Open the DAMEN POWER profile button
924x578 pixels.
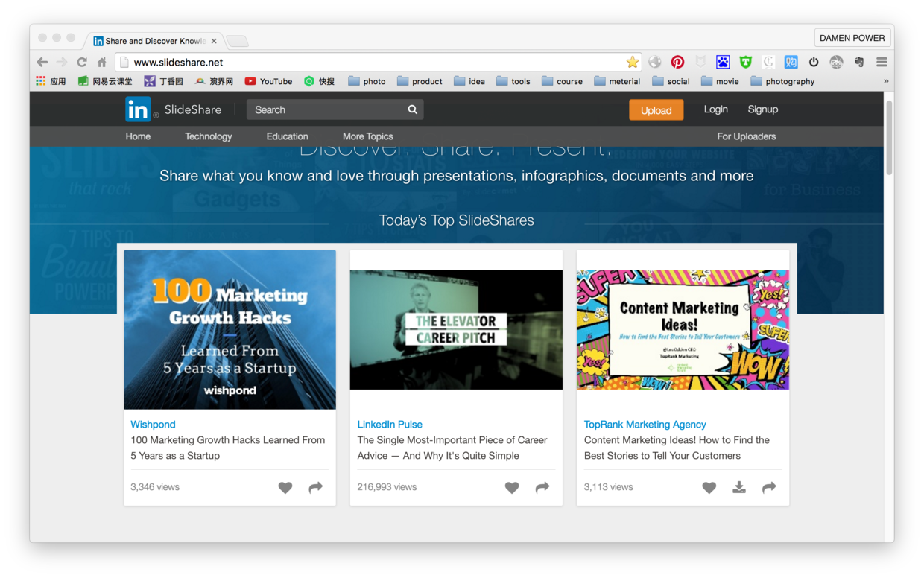852,38
